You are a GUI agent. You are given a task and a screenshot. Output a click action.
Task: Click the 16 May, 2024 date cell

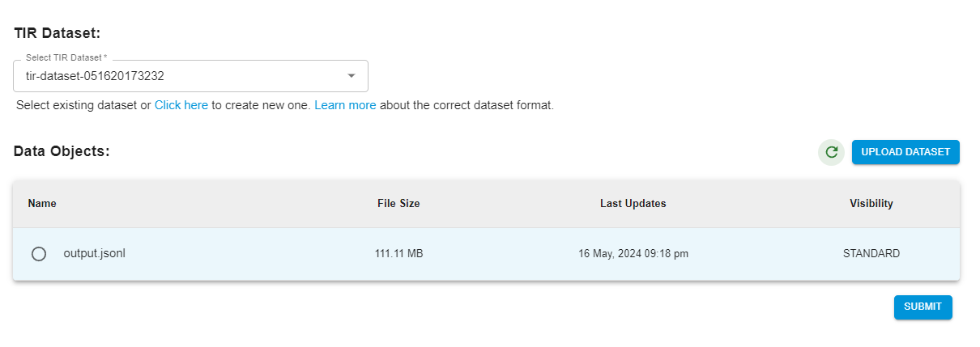[633, 254]
